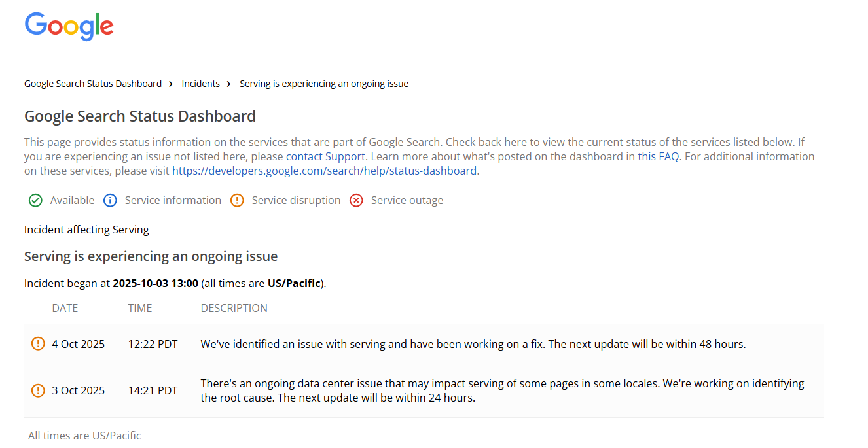
Task: Click the Google Search Status Dashboard heading
Action: 140,116
